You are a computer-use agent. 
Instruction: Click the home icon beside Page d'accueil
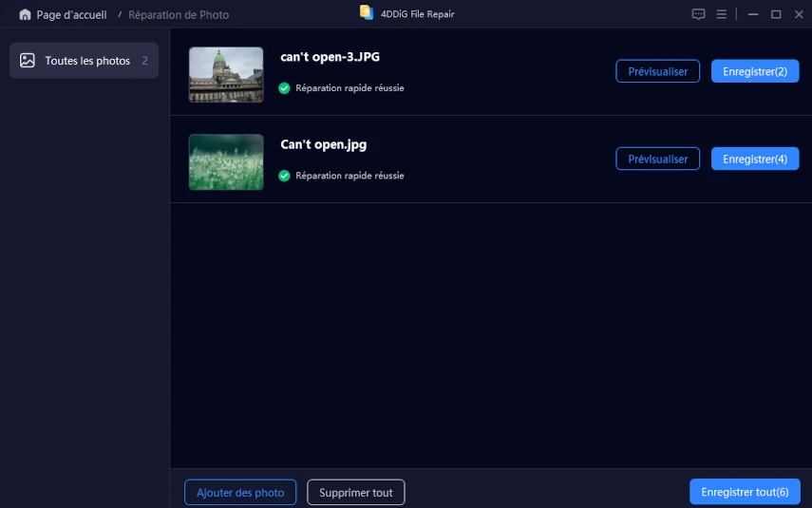[25, 14]
